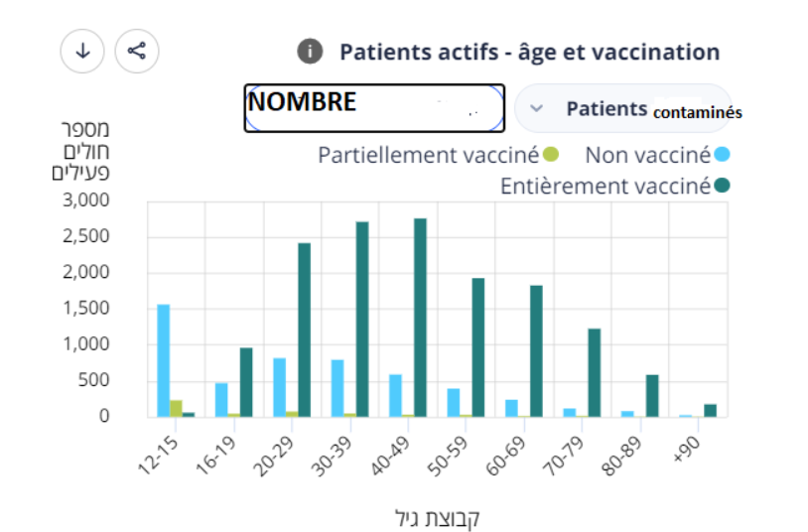Toggle the Entièrement vacciné legend dot
Screen dimensions: 808x532
pyautogui.click(x=724, y=186)
